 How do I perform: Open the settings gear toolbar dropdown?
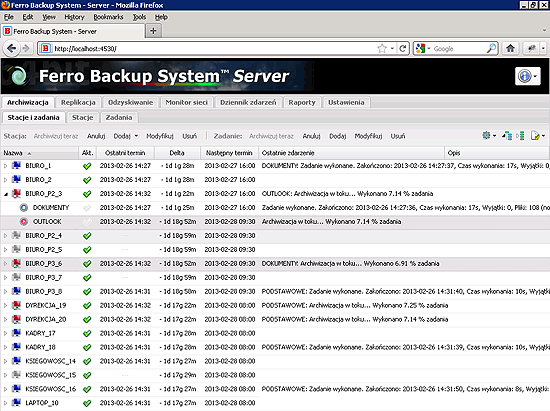tap(489, 136)
